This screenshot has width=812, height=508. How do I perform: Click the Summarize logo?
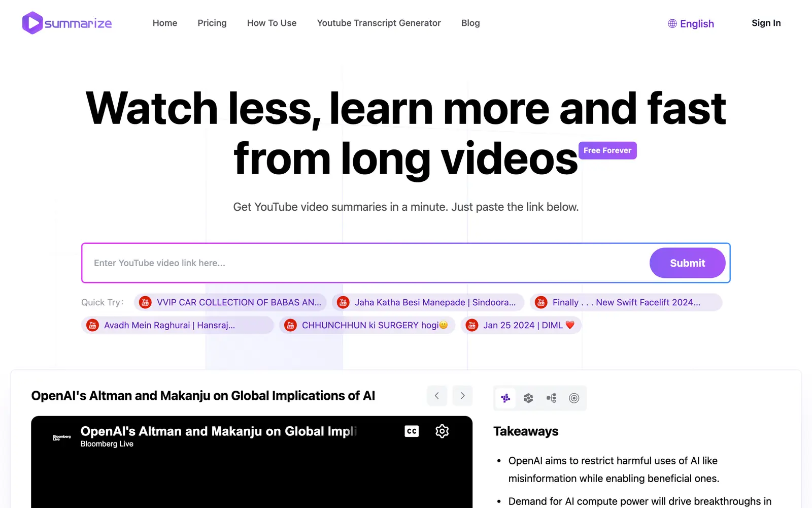[67, 23]
